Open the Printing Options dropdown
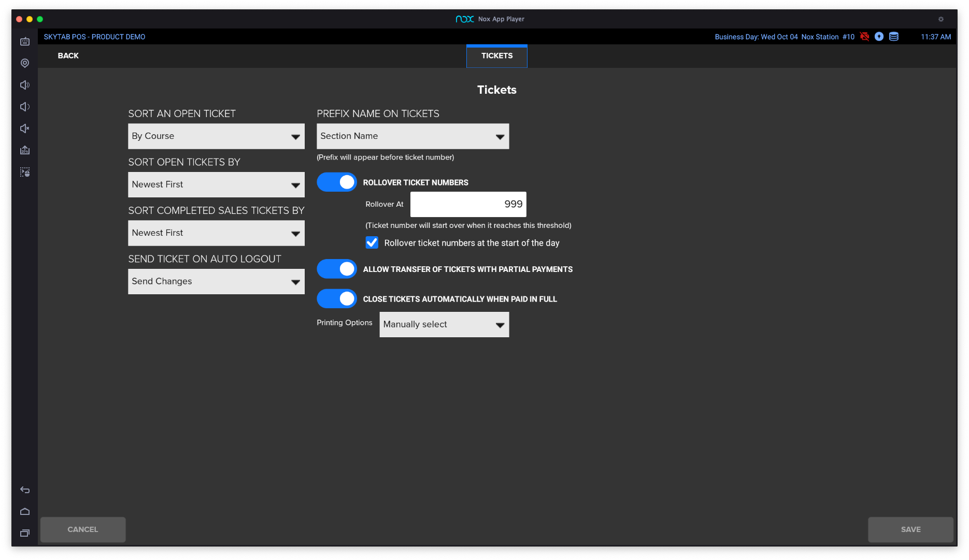Image resolution: width=969 pixels, height=560 pixels. [x=444, y=324]
